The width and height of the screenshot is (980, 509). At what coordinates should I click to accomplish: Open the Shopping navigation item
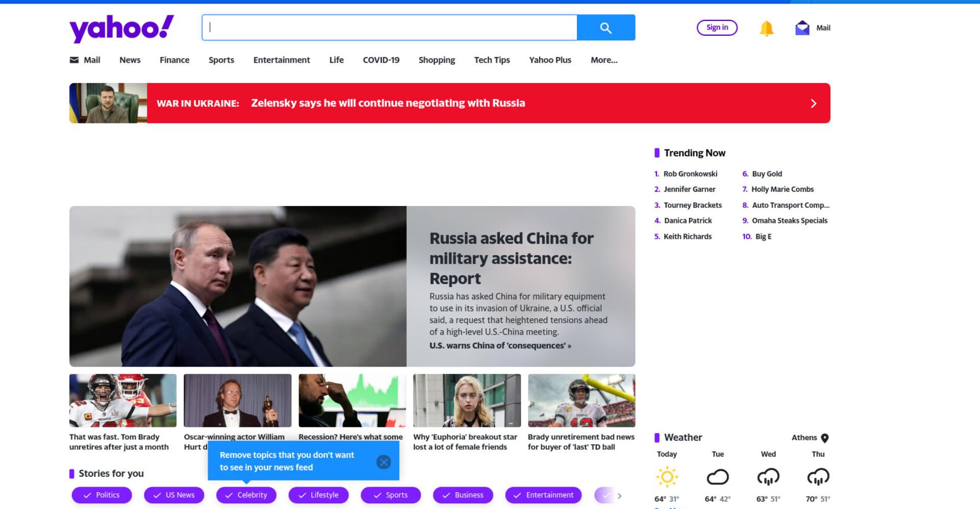pos(437,60)
